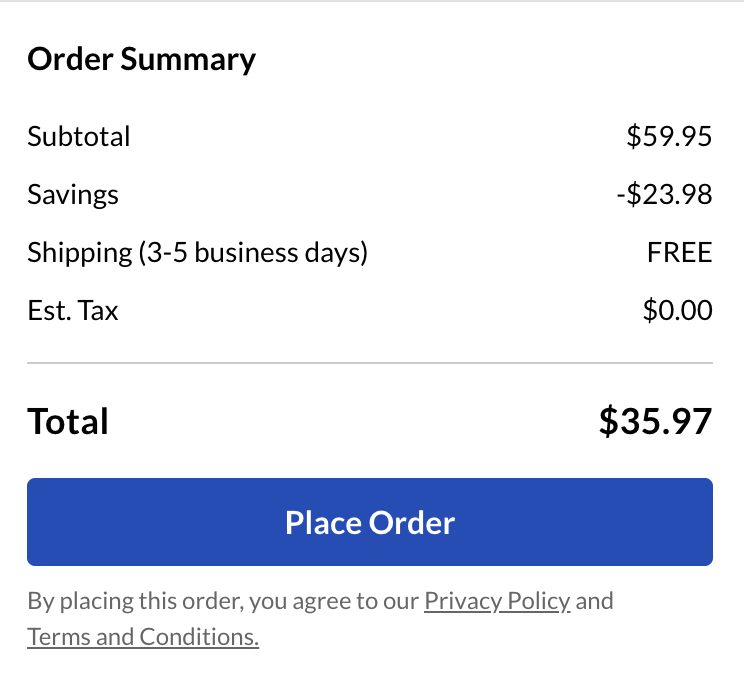This screenshot has width=744, height=696.
Task: Click the $0.00 estimated tax amount
Action: point(677,311)
